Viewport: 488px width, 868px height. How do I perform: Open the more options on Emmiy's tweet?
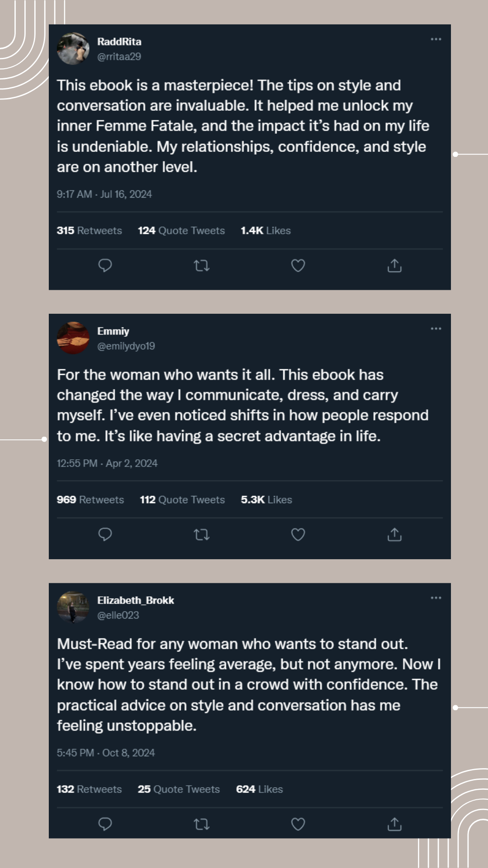tap(436, 329)
